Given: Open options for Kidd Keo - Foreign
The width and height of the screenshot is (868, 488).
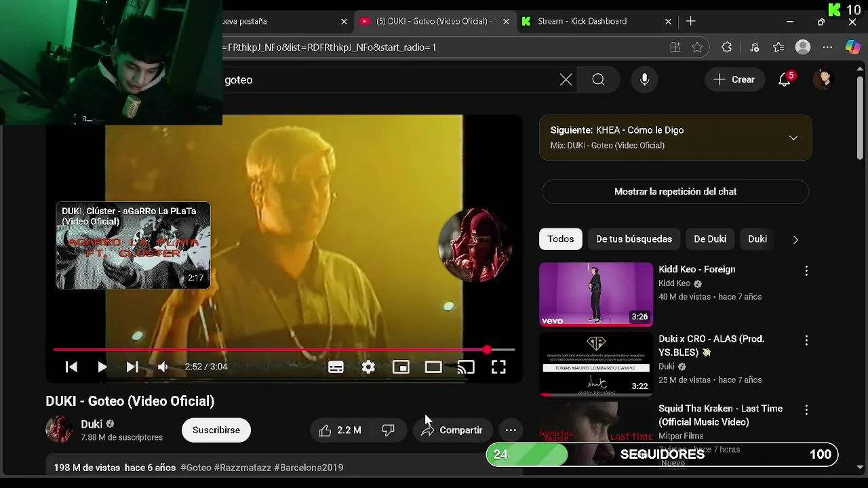Looking at the screenshot, I should pos(806,270).
